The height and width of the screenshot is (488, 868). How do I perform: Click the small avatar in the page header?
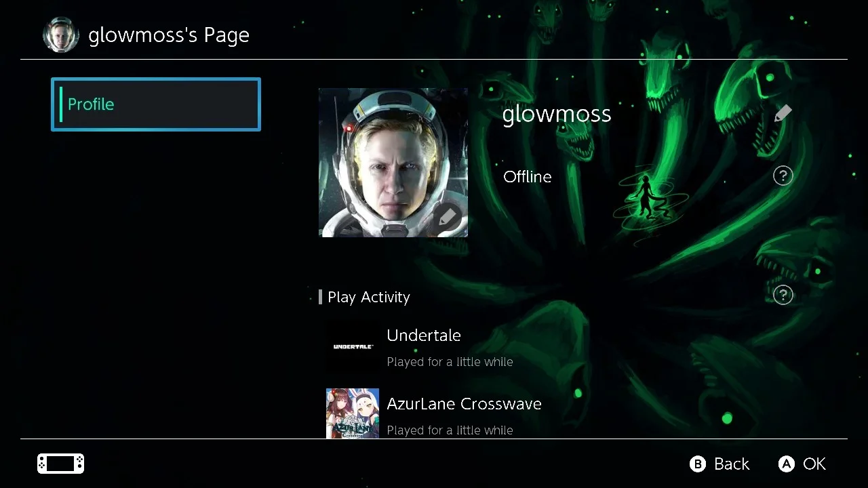61,35
